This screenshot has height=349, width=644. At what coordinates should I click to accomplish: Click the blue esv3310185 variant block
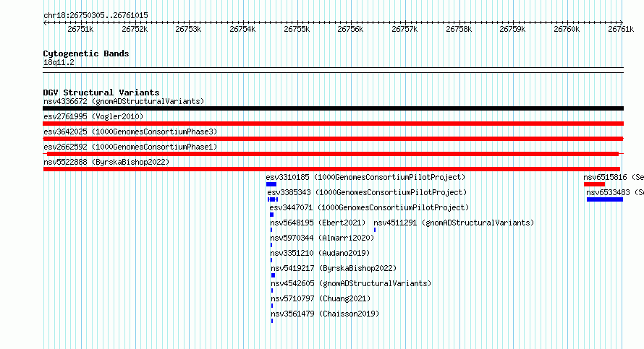(x=271, y=184)
